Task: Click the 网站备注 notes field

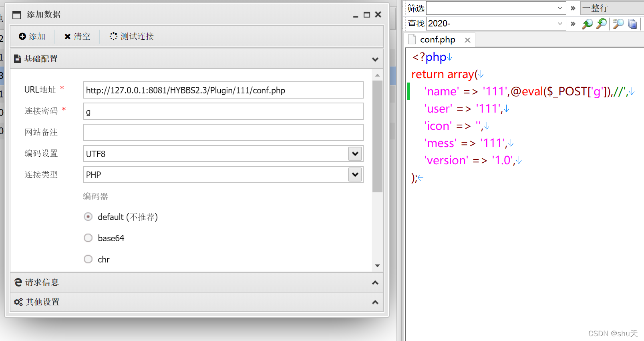Action: pos(223,133)
